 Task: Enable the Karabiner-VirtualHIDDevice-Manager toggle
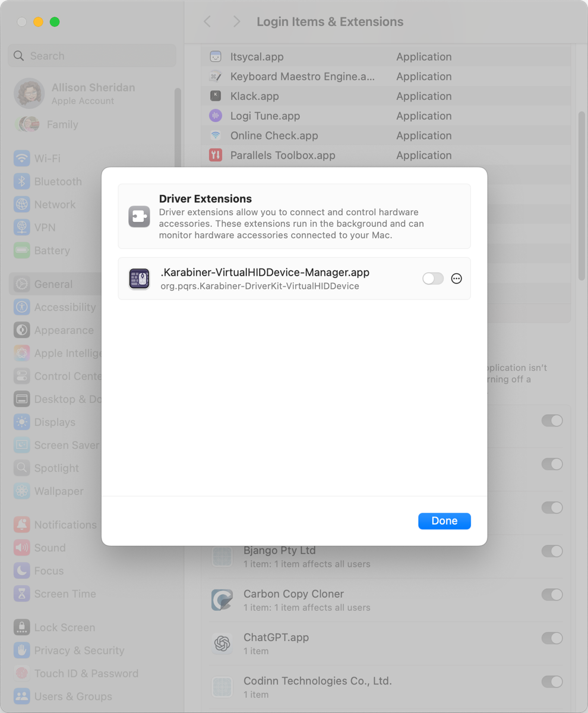pos(434,277)
